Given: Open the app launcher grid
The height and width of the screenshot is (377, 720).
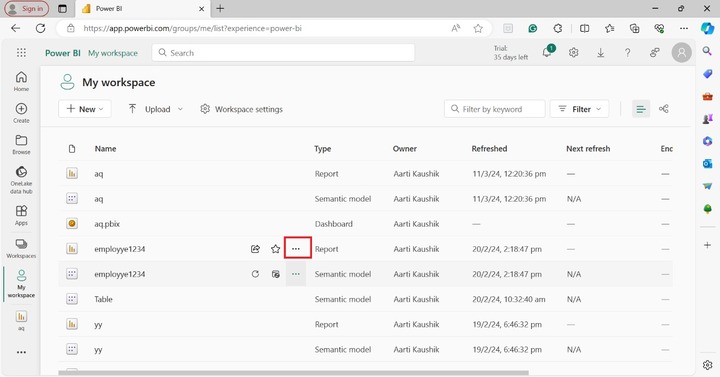Looking at the screenshot, I should pyautogui.click(x=21, y=52).
